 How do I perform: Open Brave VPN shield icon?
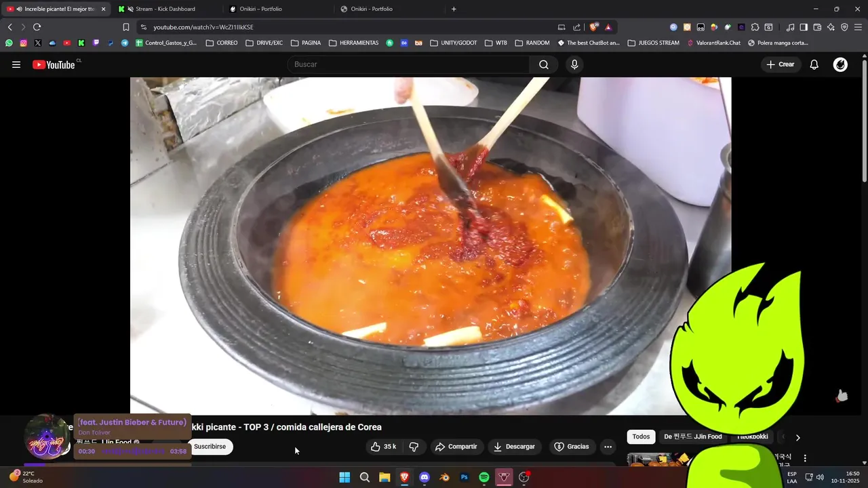click(x=844, y=27)
